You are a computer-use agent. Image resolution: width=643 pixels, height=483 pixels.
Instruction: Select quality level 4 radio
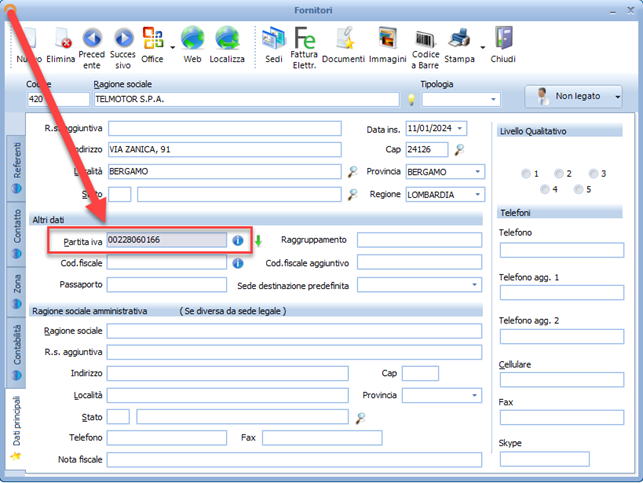[545, 189]
